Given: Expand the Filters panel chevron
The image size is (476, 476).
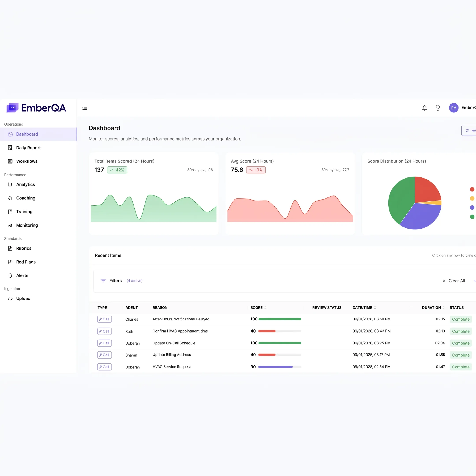Looking at the screenshot, I should click(x=474, y=281).
